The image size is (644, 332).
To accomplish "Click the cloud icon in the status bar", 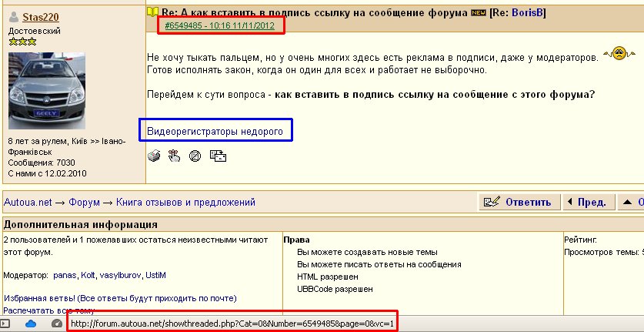I will point(31,324).
